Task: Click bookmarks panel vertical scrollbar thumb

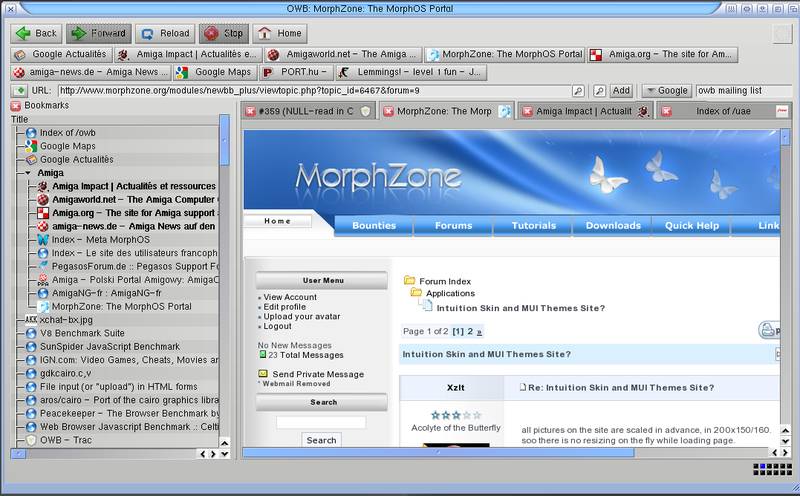Action: [224, 140]
